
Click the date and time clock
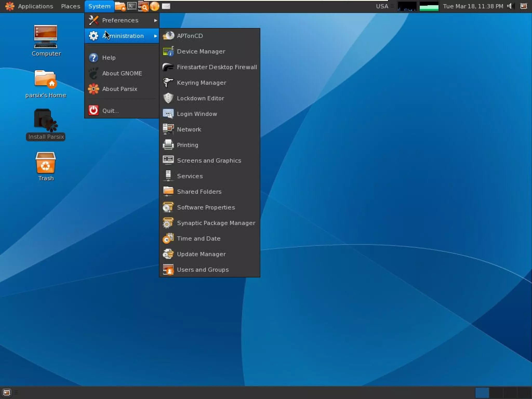tap(473, 6)
